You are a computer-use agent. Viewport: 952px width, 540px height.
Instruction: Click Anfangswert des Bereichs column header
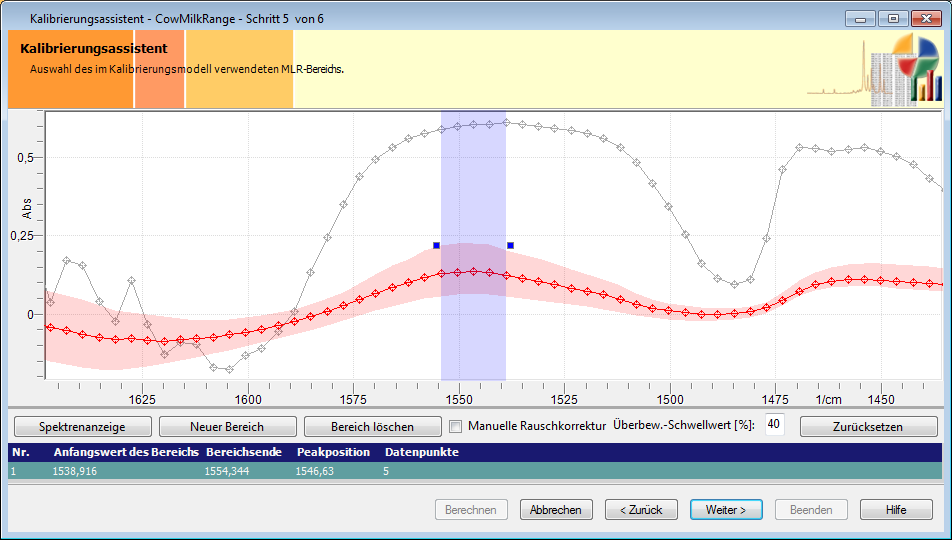pyautogui.click(x=126, y=452)
